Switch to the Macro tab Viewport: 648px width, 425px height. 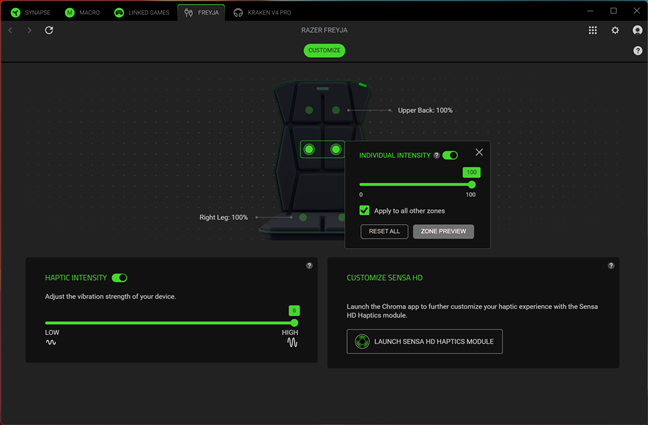(83, 12)
